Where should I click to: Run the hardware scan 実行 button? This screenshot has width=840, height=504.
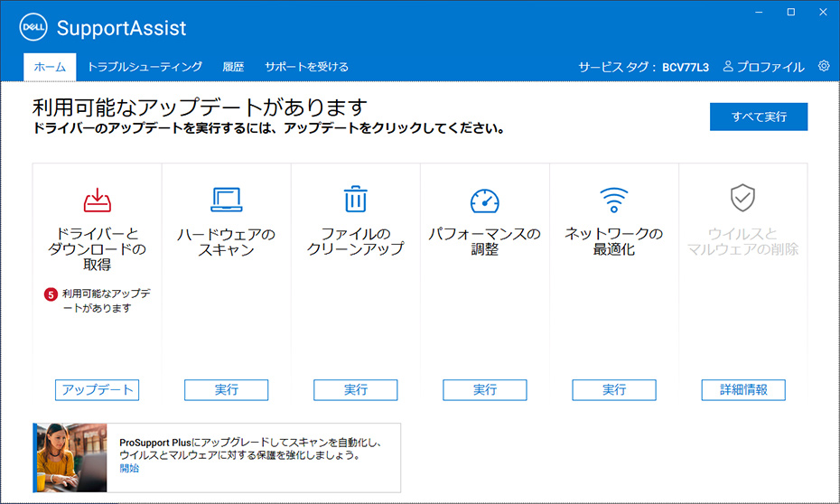[x=227, y=389]
